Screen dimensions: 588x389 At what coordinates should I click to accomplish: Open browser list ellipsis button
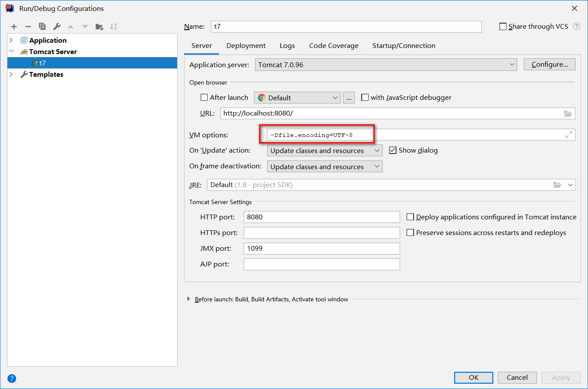coord(349,98)
